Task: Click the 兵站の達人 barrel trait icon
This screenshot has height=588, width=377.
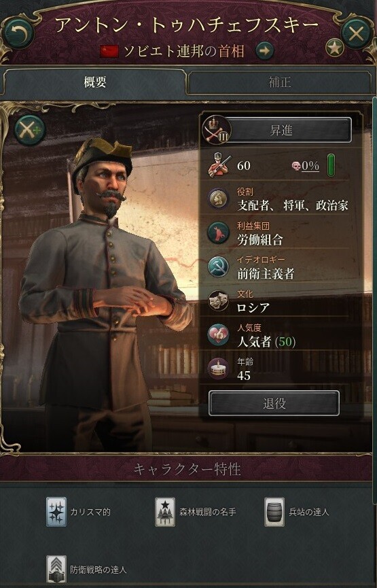Action: pyautogui.click(x=274, y=512)
